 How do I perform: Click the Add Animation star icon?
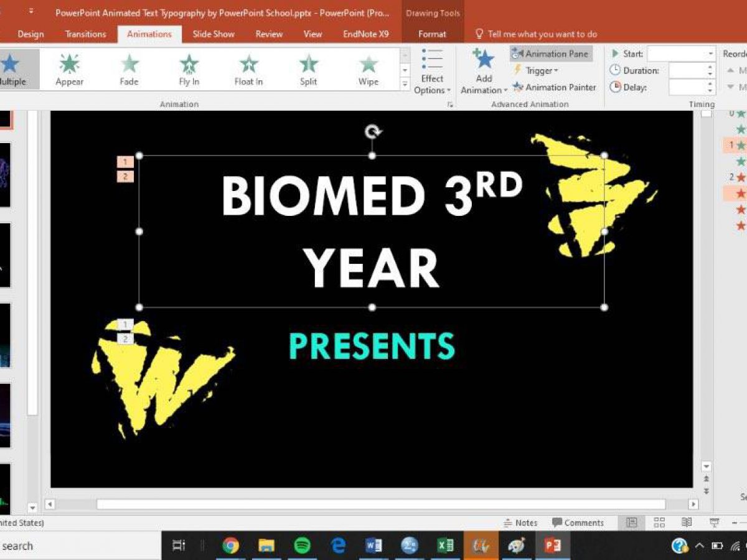pos(483,60)
